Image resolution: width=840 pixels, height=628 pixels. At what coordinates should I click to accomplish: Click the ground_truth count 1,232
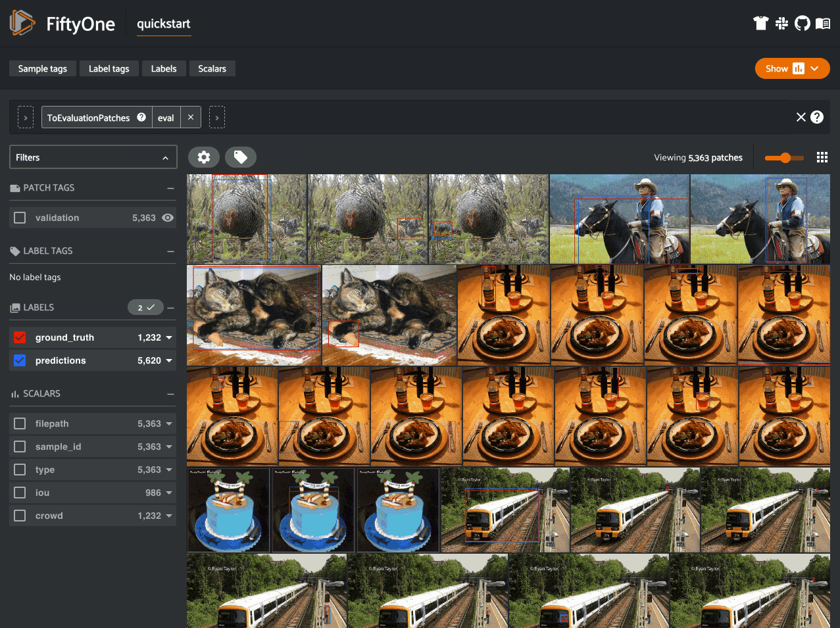point(149,337)
